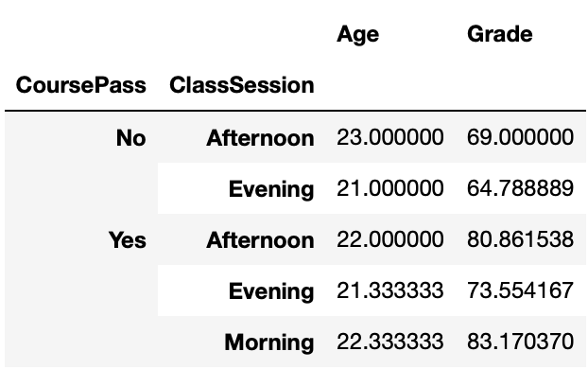Click Age value 21.000000
Viewport: 588px width, 369px height.
click(x=390, y=188)
